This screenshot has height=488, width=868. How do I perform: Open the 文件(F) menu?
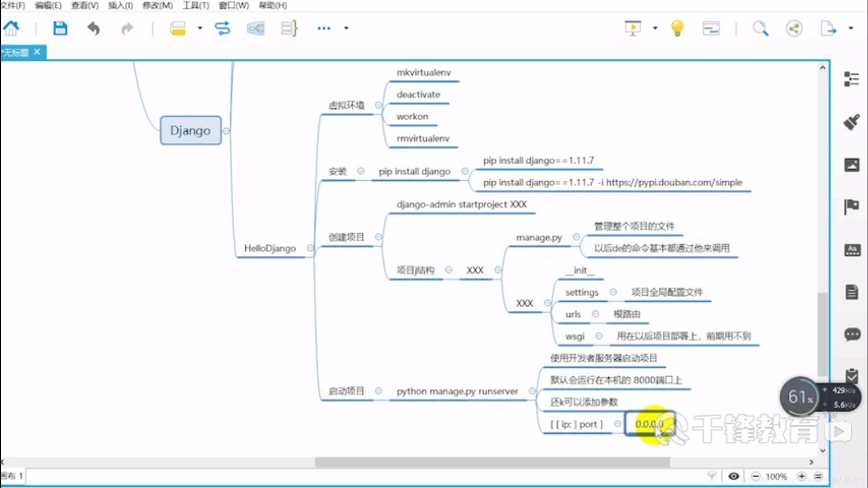coord(13,5)
